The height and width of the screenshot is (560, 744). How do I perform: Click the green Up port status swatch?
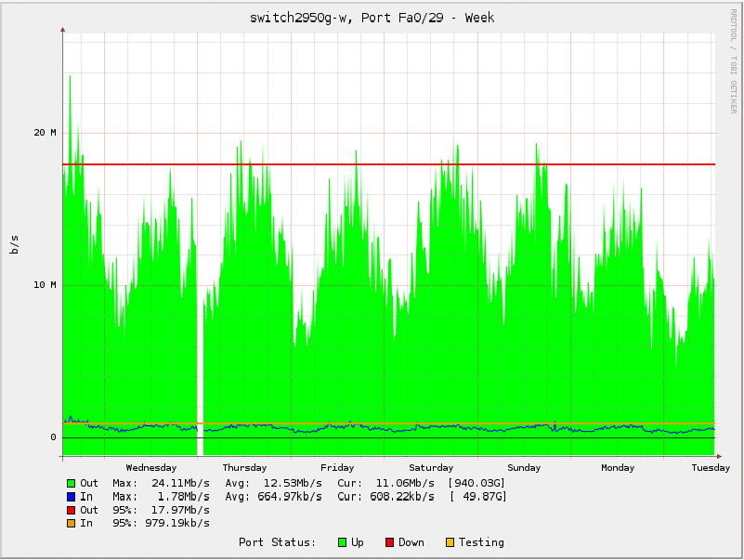(x=341, y=542)
